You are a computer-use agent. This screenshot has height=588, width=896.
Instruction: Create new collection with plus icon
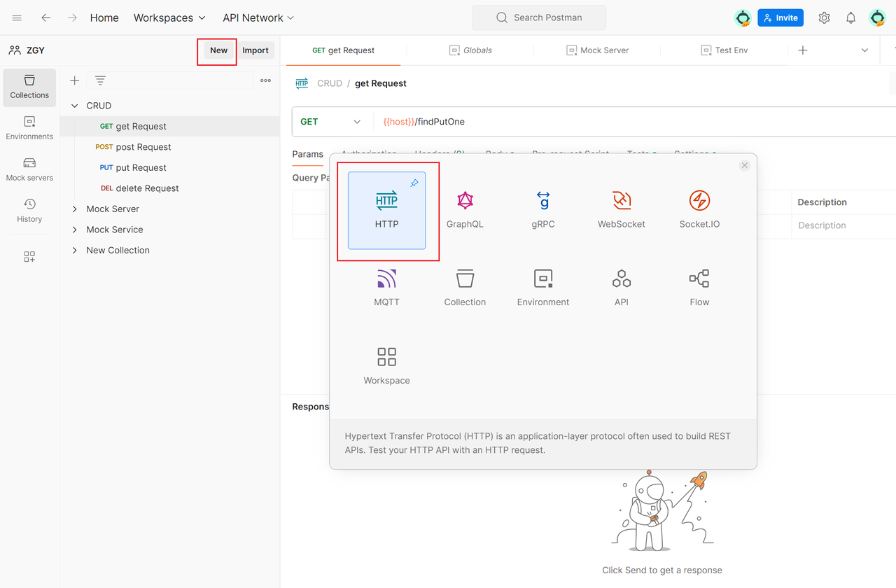[74, 80]
